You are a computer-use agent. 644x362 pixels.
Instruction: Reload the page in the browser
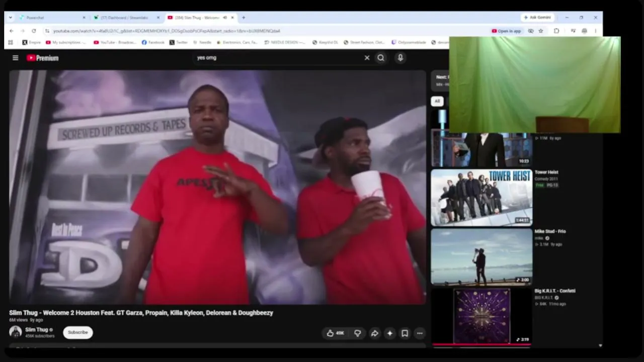pos(34,31)
